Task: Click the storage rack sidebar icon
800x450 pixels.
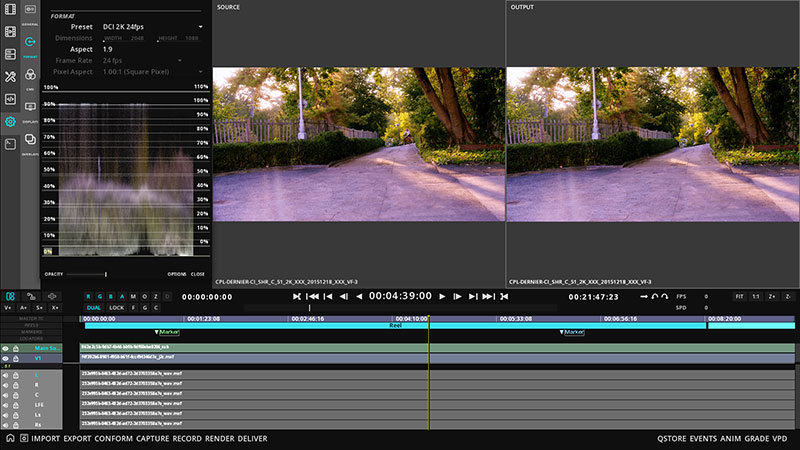Action: coord(10,54)
